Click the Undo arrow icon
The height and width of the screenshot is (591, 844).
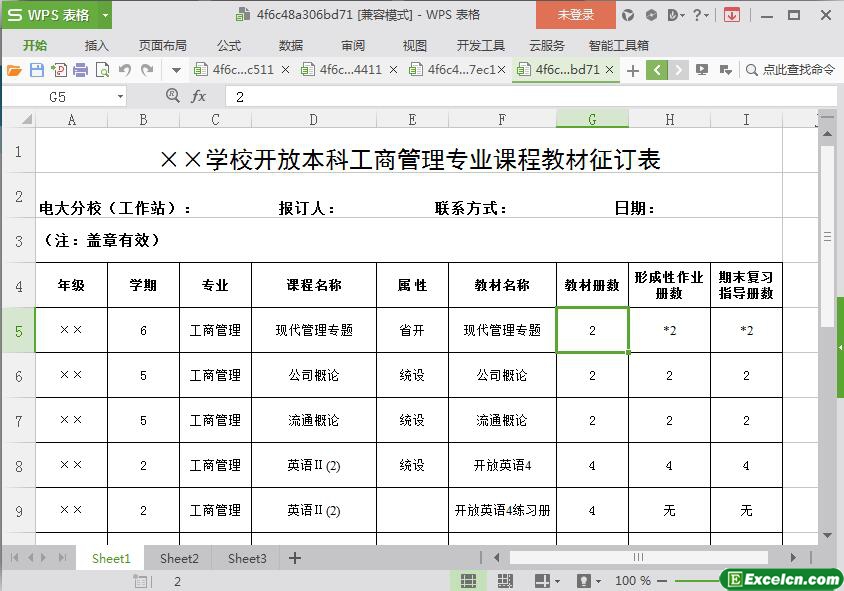point(125,70)
